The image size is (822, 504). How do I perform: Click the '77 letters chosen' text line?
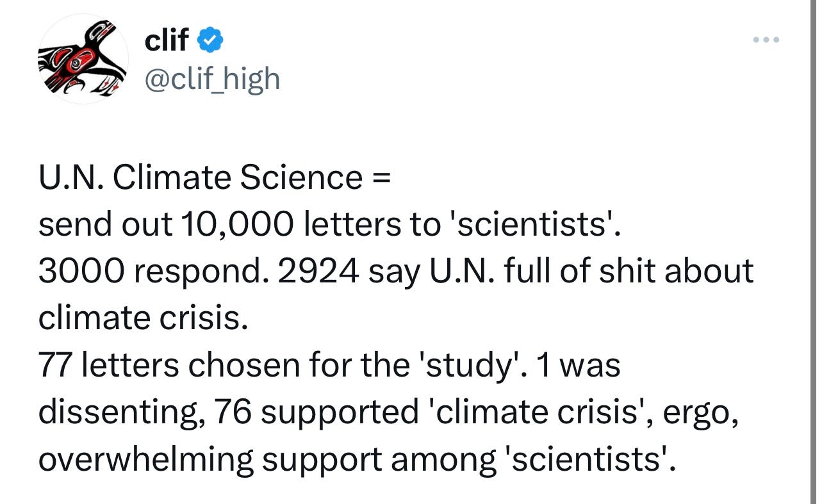point(329,365)
